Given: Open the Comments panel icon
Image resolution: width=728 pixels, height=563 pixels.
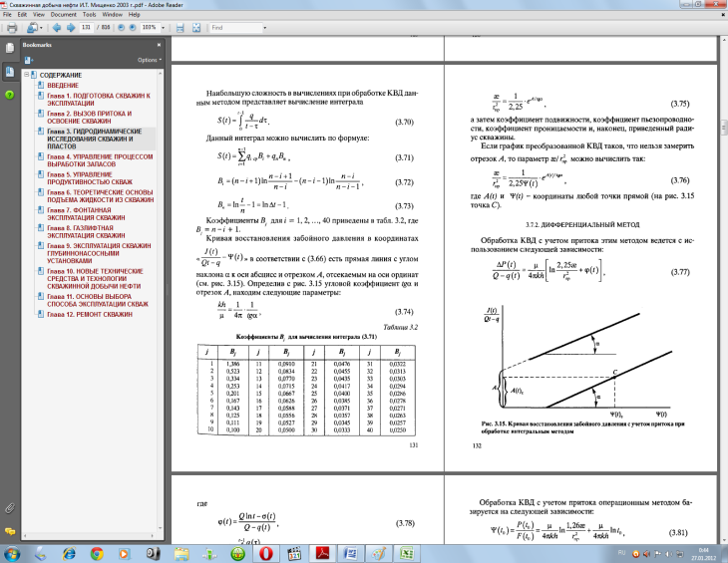Looking at the screenshot, I should 9,531.
